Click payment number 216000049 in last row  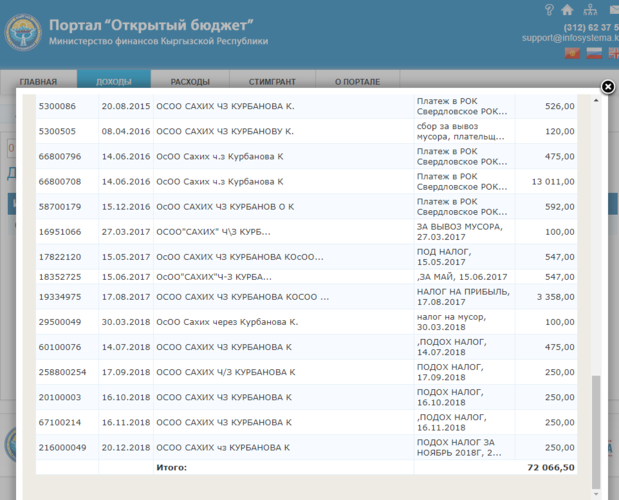tap(63, 447)
